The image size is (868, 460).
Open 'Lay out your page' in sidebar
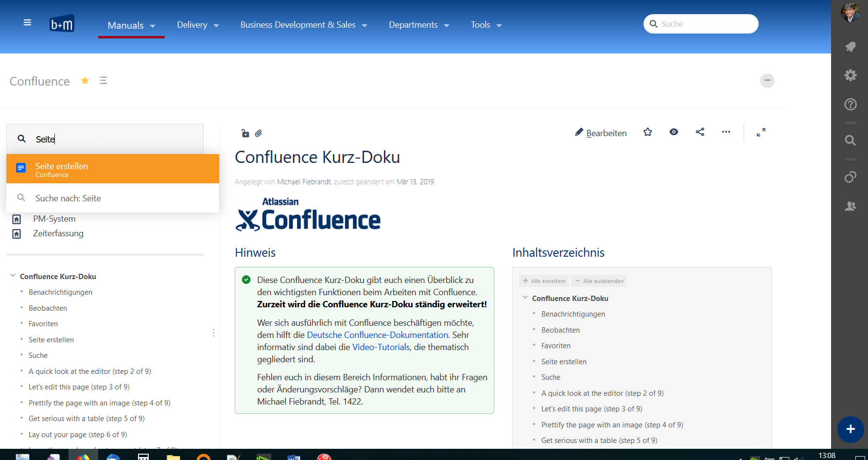(78, 435)
